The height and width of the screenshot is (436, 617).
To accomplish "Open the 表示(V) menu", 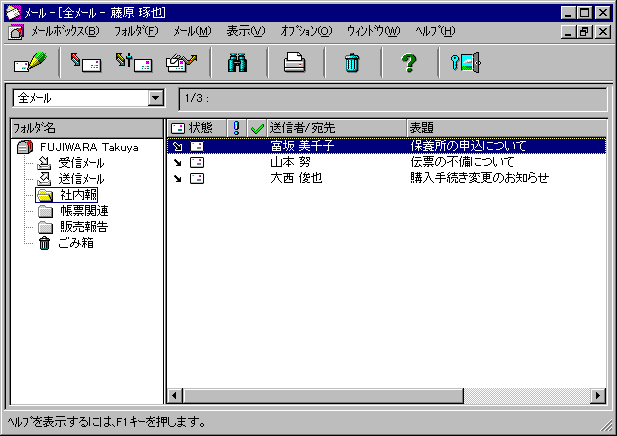I will click(x=246, y=31).
